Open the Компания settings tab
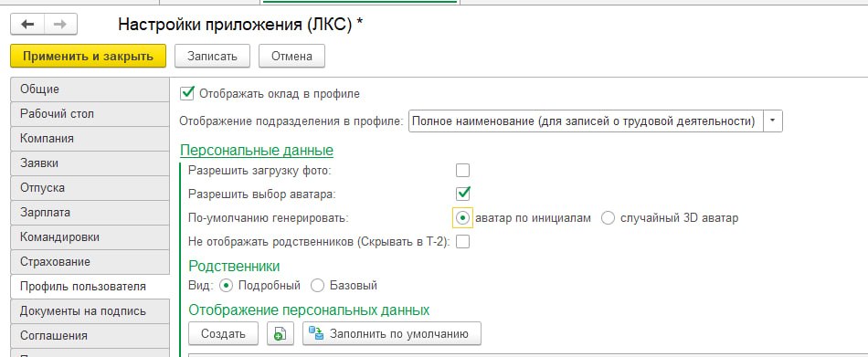This screenshot has height=357, width=868. [90, 139]
